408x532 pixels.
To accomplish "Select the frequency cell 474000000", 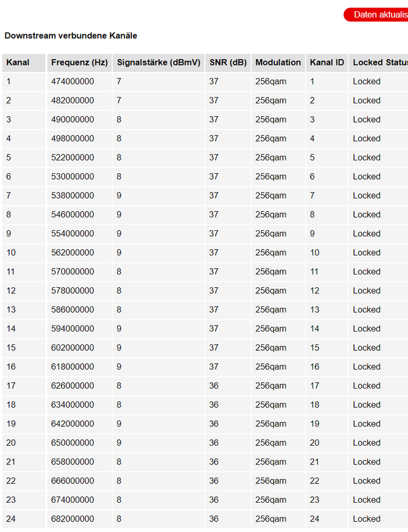I will tap(73, 82).
